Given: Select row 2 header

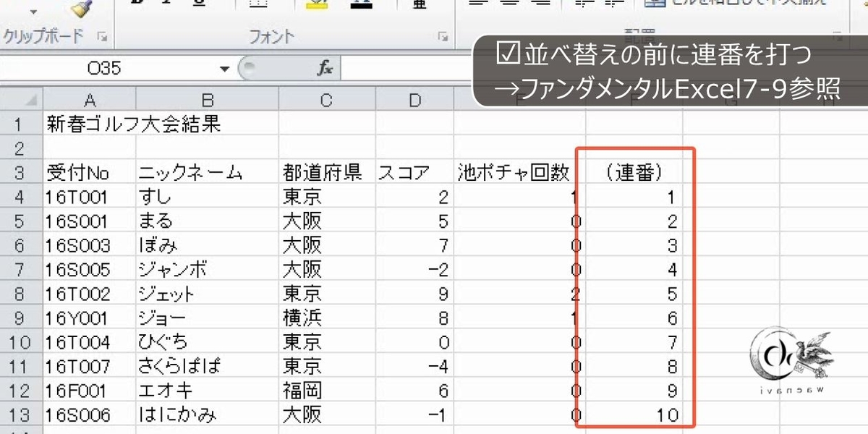Looking at the screenshot, I should [x=21, y=148].
